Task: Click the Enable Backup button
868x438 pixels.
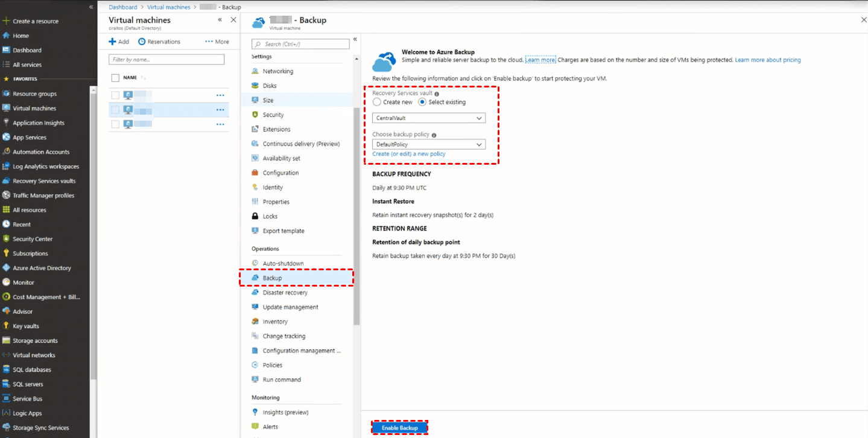Action: coord(399,428)
